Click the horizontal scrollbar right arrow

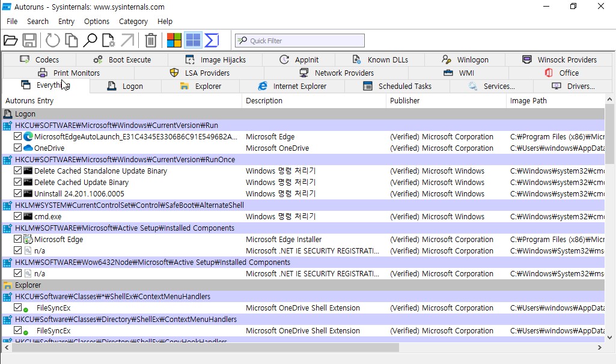pos(600,348)
